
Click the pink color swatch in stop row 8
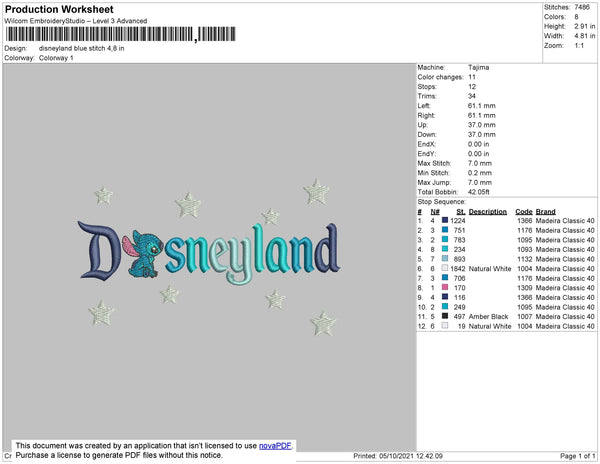pyautogui.click(x=445, y=288)
